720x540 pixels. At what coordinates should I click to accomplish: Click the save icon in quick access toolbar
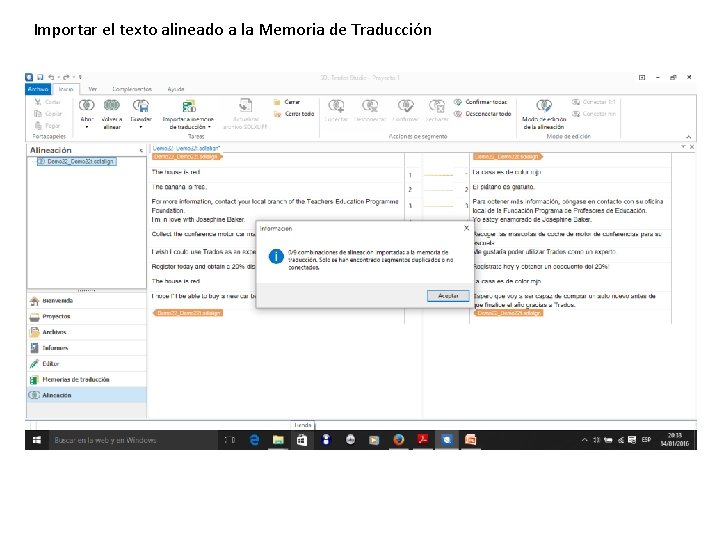[x=40, y=77]
